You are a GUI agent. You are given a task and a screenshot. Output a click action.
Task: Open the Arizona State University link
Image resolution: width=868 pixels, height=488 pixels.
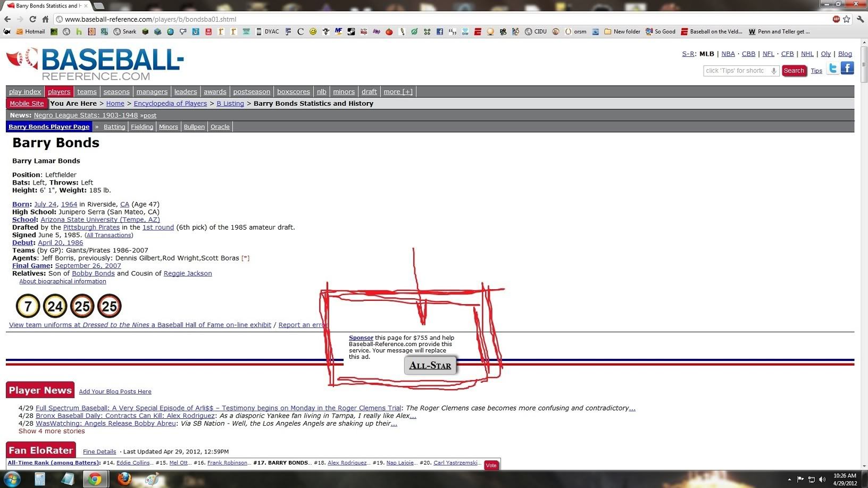point(100,220)
